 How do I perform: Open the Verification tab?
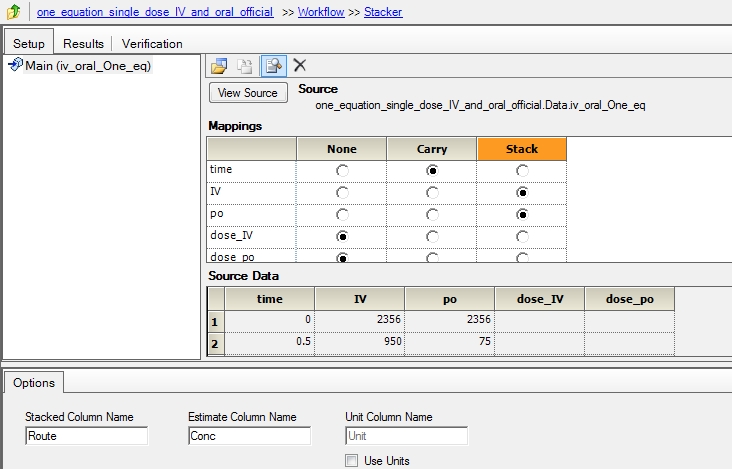click(152, 43)
